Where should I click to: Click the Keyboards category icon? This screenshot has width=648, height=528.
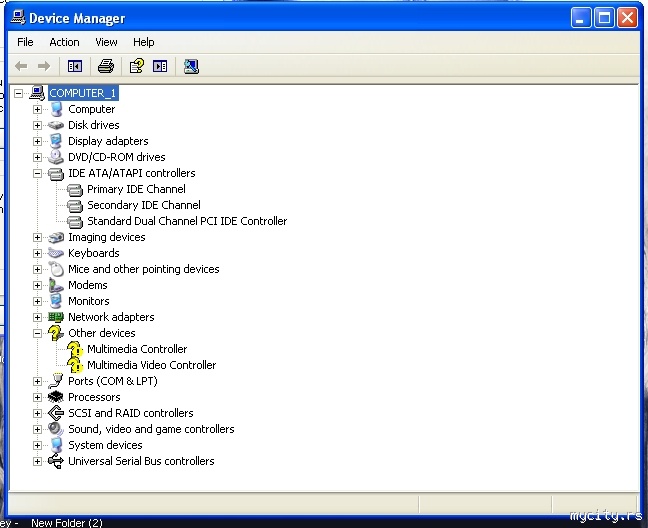tap(56, 253)
